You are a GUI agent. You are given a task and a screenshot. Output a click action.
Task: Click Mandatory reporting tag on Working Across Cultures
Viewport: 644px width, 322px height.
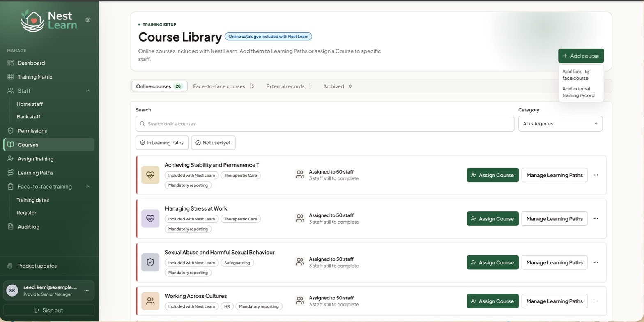point(259,306)
